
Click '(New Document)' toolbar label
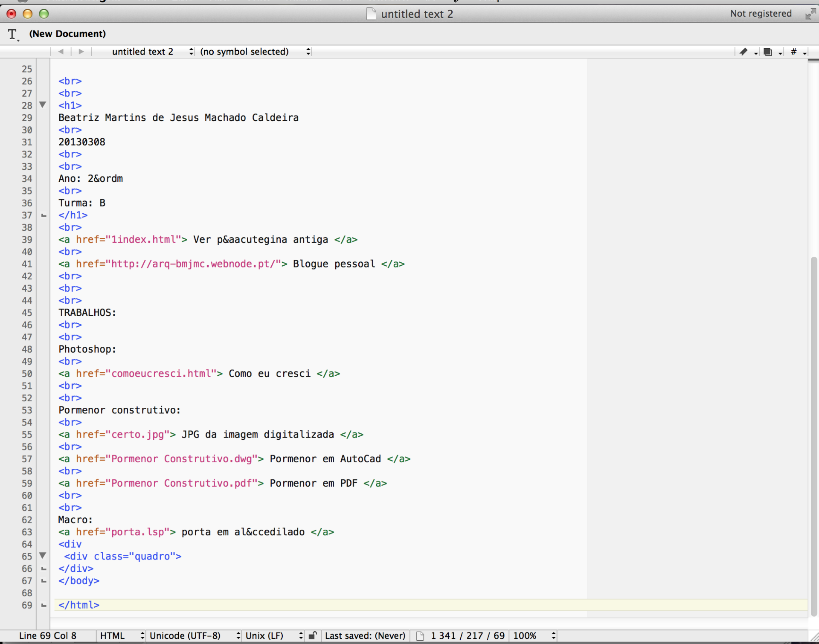(x=67, y=34)
